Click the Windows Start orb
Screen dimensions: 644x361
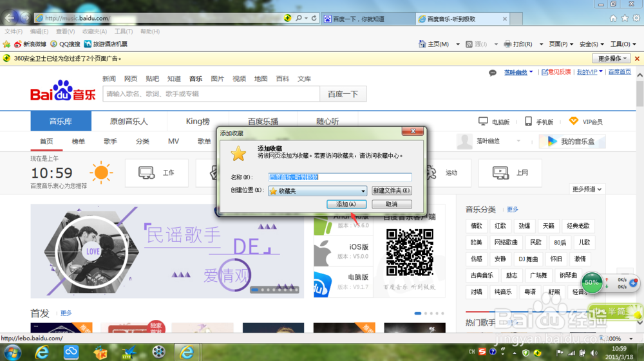(x=12, y=353)
